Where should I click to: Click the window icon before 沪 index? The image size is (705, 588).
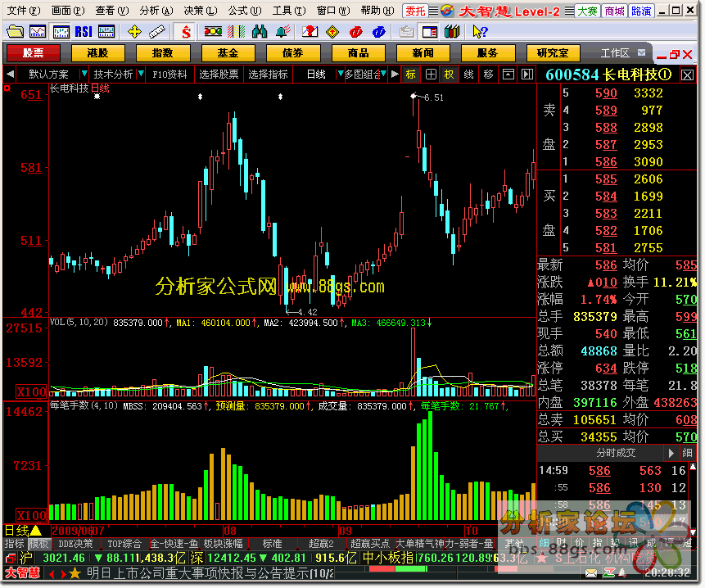click(10, 559)
